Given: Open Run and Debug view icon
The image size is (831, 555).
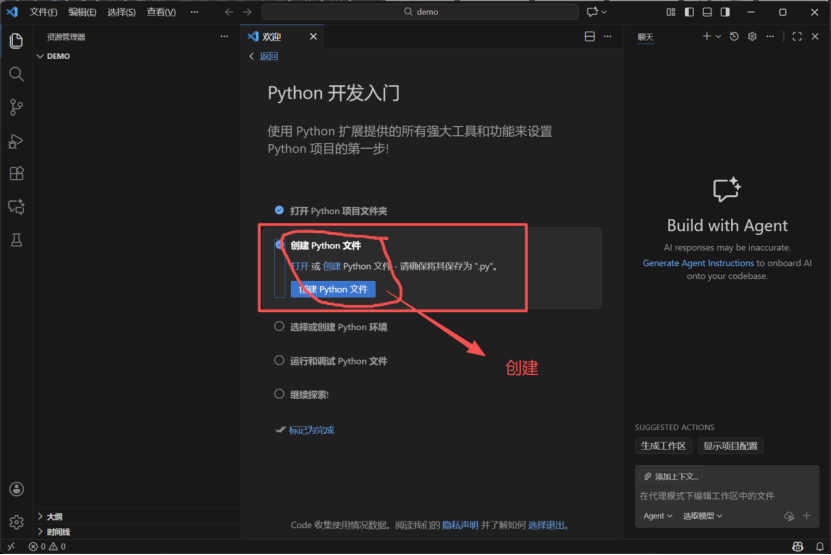Looking at the screenshot, I should (16, 141).
